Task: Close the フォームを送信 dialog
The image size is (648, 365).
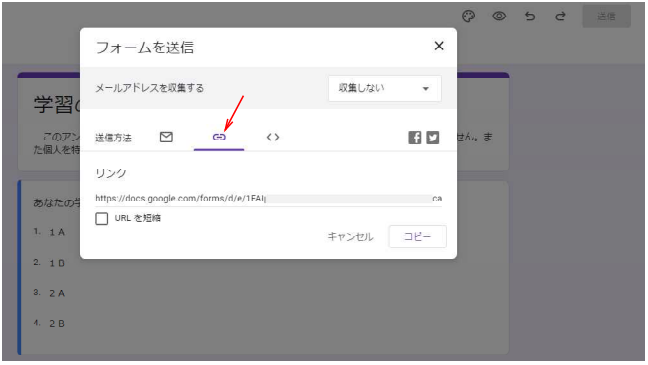Action: (x=439, y=46)
